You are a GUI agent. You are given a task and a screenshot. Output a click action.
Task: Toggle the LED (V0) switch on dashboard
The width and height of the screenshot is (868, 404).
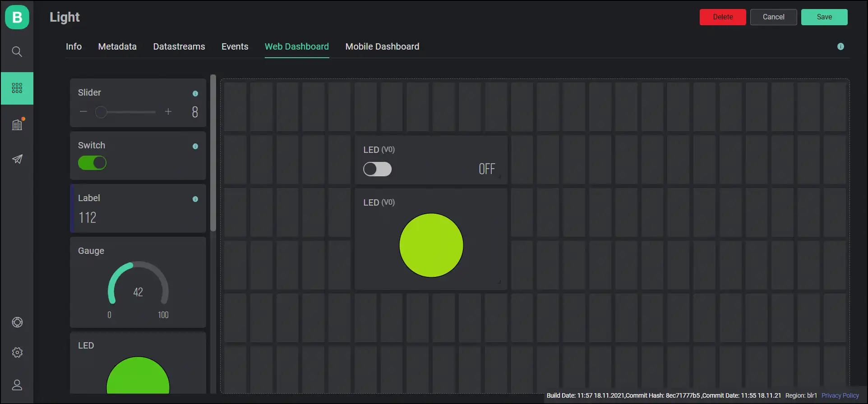coord(377,169)
